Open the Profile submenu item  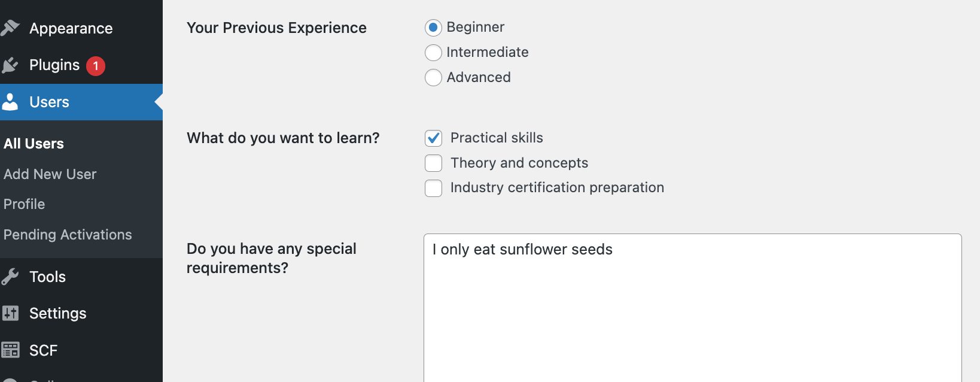(24, 204)
